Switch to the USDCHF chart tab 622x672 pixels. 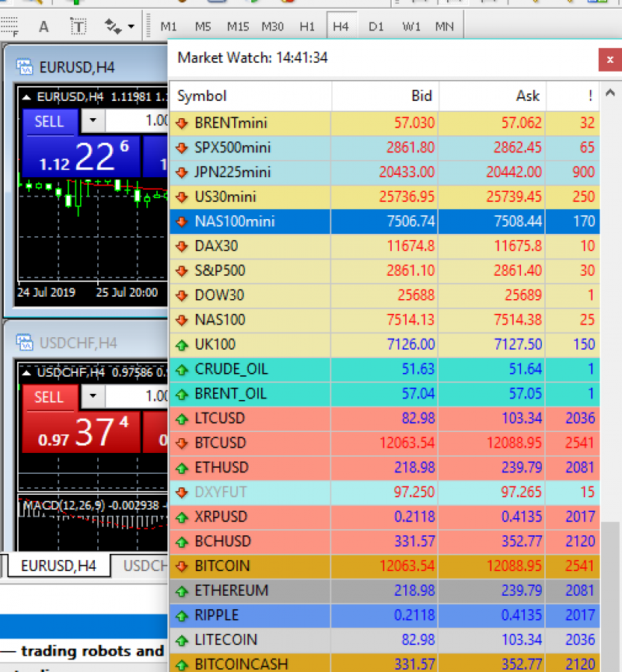[x=140, y=566]
